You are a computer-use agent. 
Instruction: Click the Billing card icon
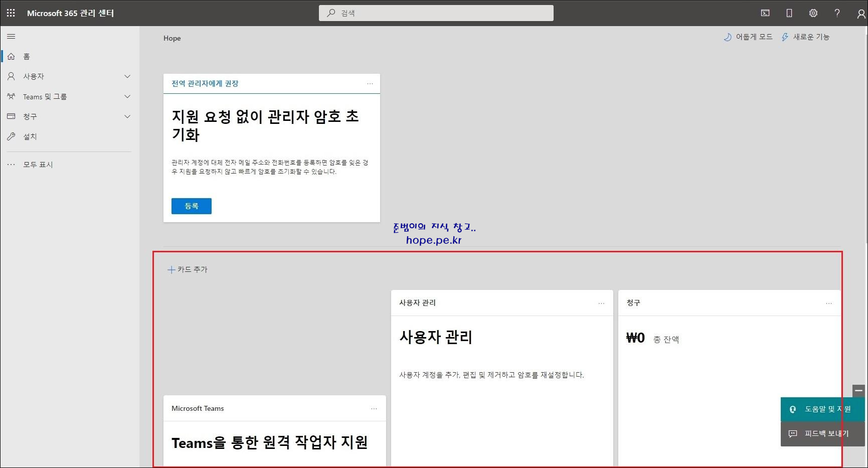pos(11,116)
